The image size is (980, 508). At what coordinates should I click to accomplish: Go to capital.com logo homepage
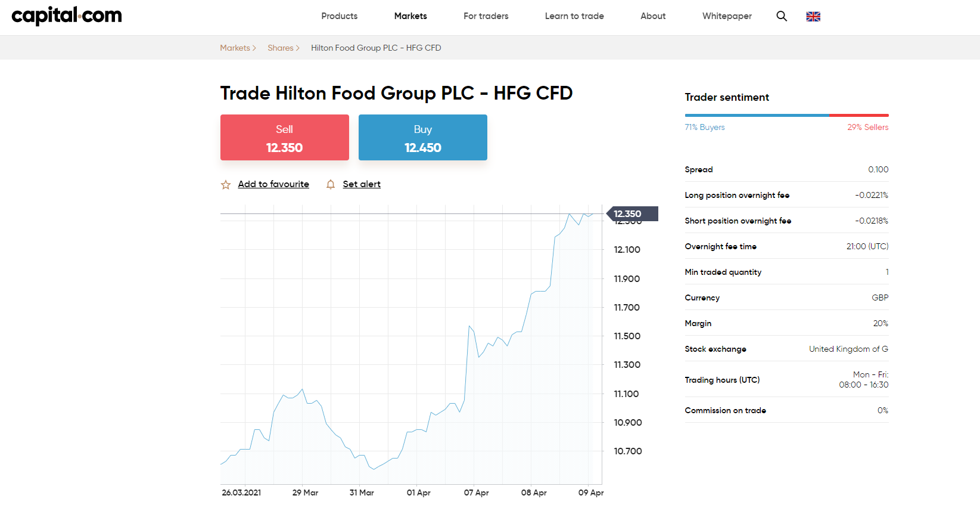point(67,16)
